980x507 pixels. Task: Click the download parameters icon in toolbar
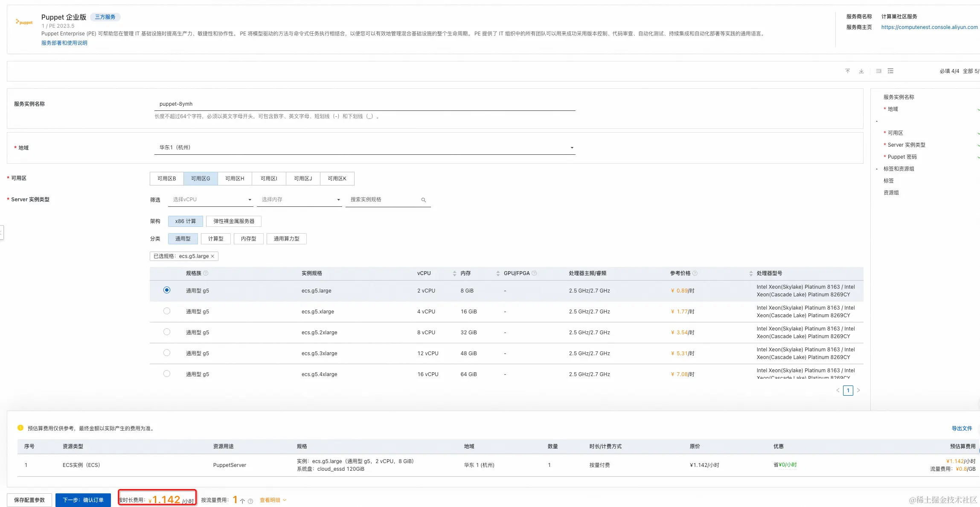point(861,71)
